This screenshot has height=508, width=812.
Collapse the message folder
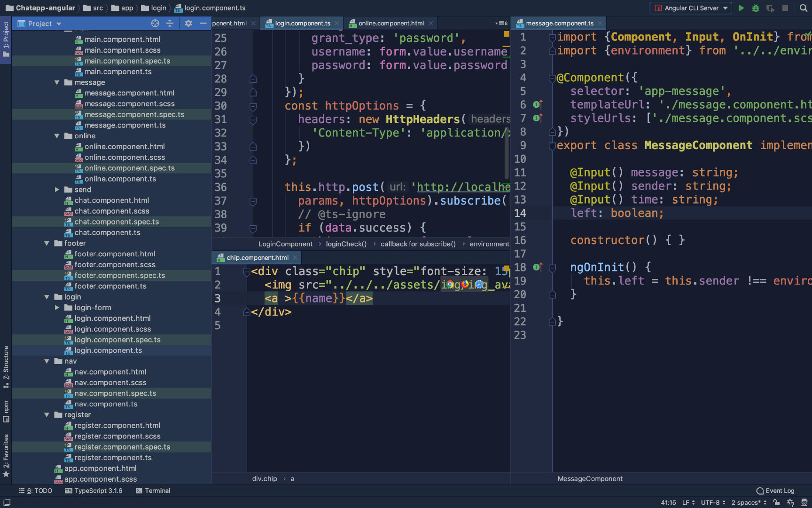[57, 82]
